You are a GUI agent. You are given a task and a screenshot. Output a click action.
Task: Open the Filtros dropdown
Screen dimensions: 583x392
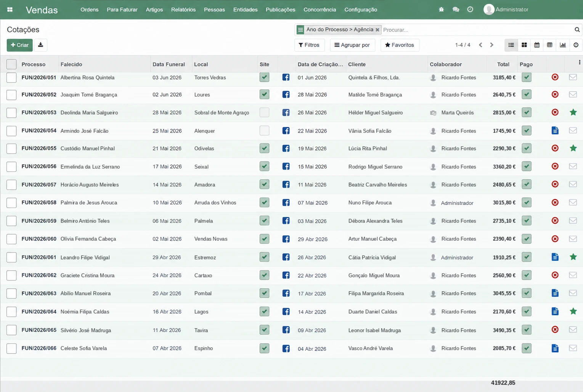pyautogui.click(x=309, y=45)
